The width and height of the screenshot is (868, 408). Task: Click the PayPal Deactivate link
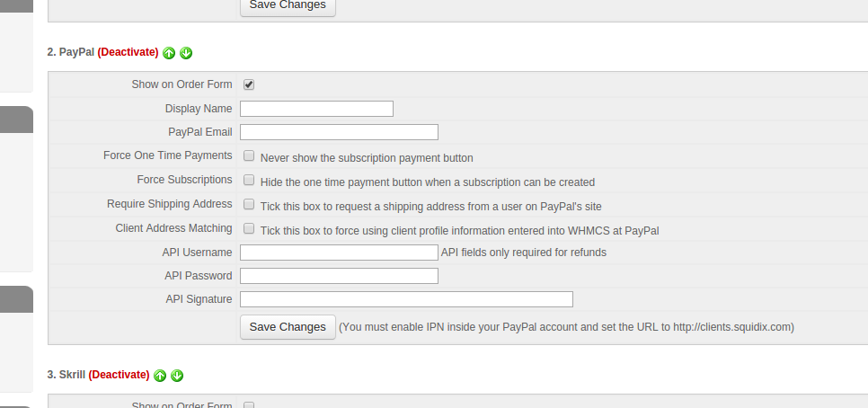point(128,52)
